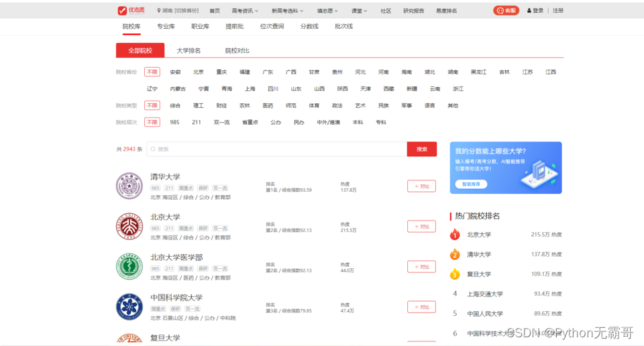Screen dimensions: 644x346
Task: Click +对比 in the 北京大学医学部 row
Action: point(422,266)
